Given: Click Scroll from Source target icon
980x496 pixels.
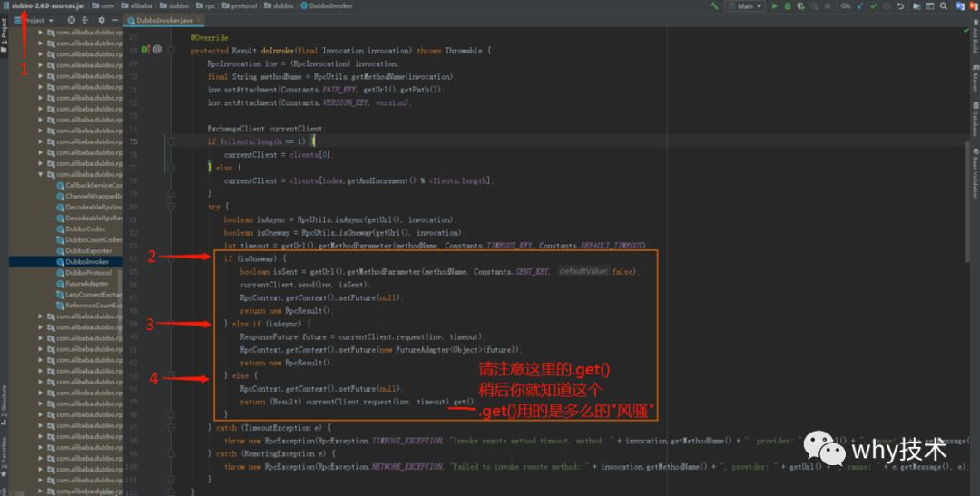Looking at the screenshot, I should pyautogui.click(x=72, y=21).
